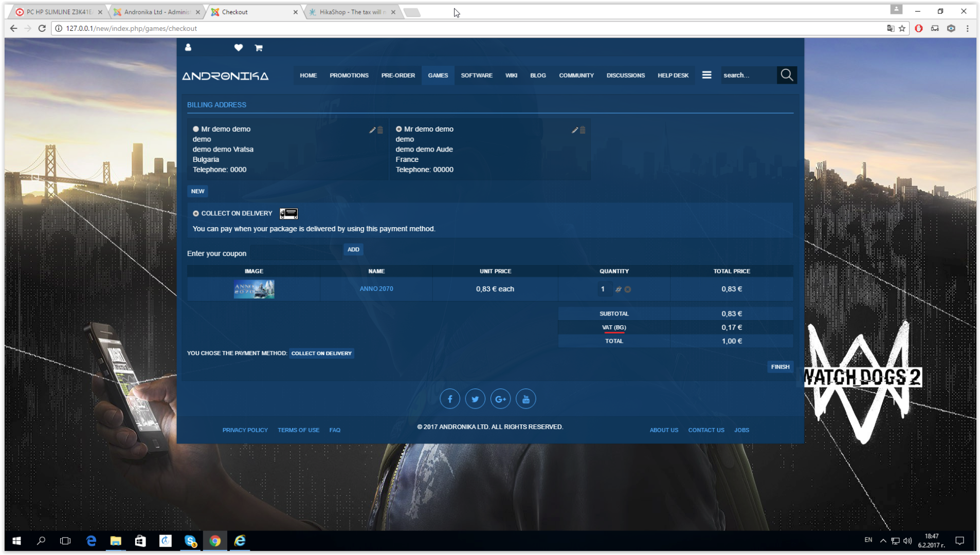Open the FAQ footer link
The image size is (980, 555).
pos(335,430)
